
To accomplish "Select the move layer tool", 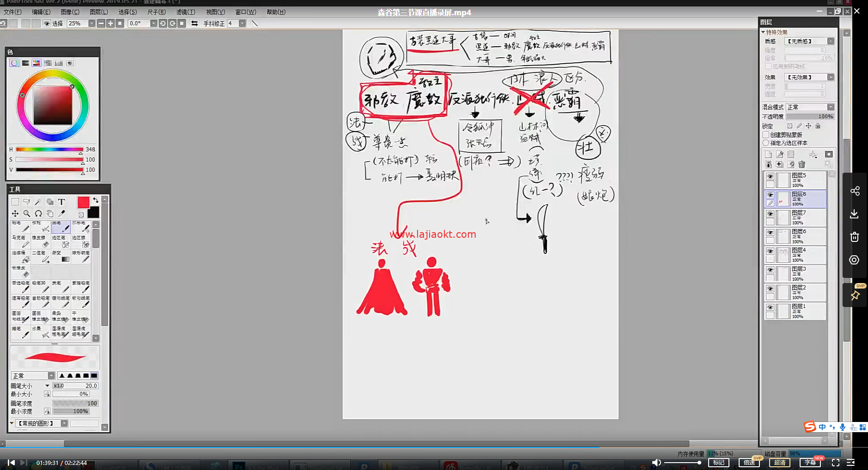I will click(x=15, y=213).
